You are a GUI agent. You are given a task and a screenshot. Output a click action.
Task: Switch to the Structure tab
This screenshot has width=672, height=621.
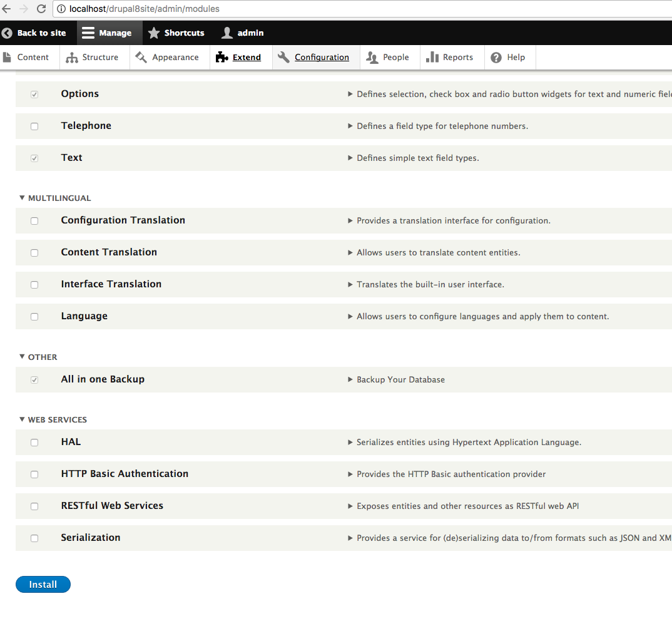tap(99, 57)
